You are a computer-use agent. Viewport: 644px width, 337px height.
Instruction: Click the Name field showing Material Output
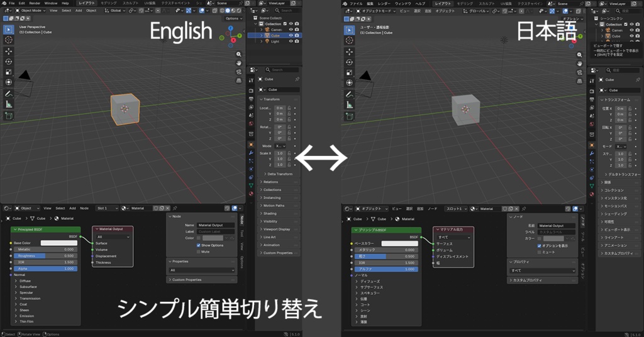216,225
